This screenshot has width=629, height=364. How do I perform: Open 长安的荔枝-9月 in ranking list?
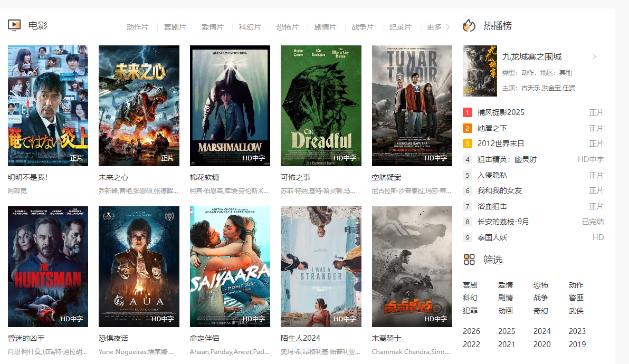(503, 222)
